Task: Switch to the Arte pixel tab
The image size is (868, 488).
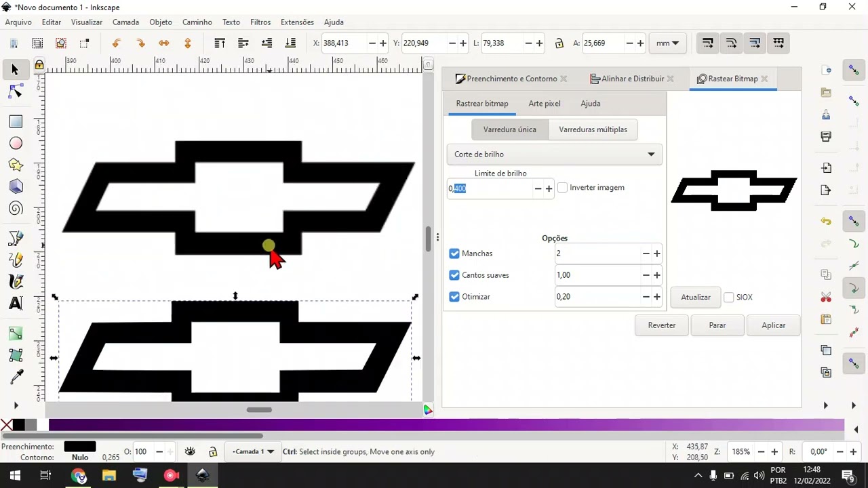Action: click(545, 104)
